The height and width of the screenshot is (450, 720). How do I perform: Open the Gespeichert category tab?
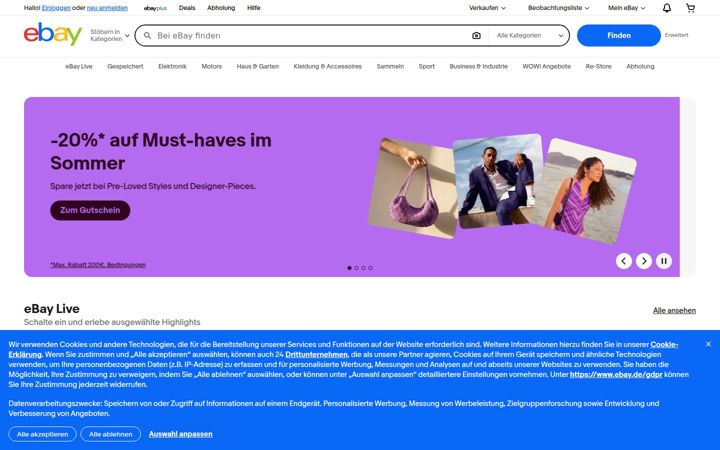coord(125,67)
